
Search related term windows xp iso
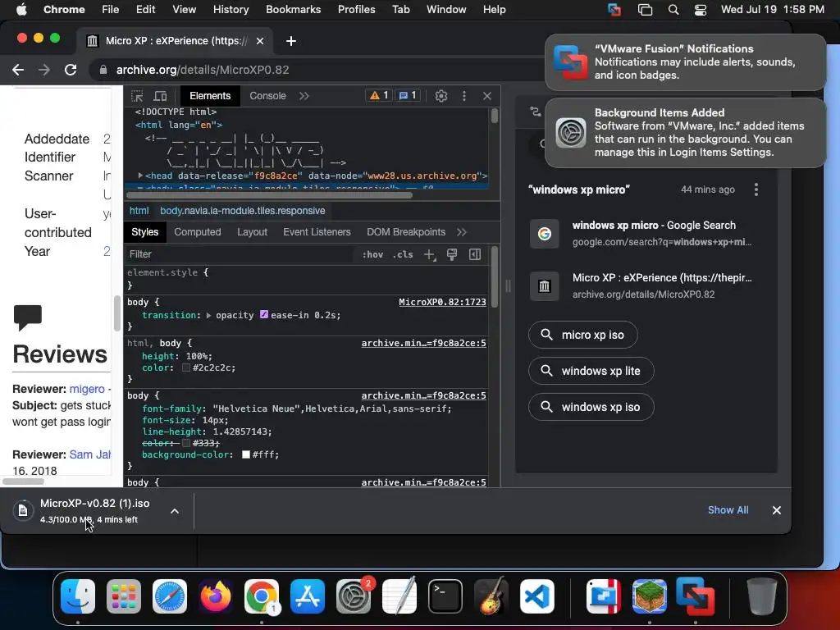[x=591, y=407]
